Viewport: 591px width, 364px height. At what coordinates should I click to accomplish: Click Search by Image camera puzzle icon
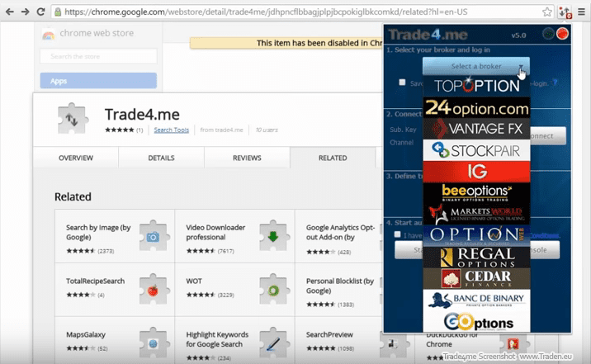(153, 236)
